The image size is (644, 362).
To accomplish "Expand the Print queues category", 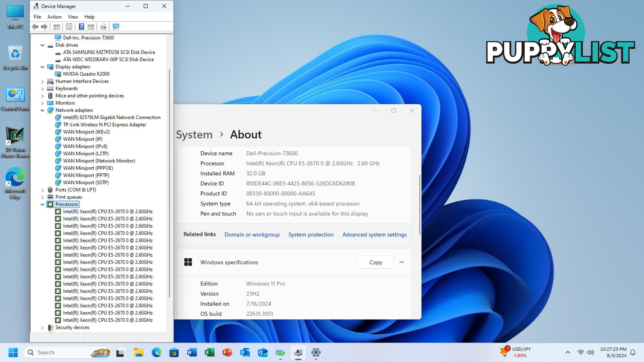I will click(x=42, y=197).
